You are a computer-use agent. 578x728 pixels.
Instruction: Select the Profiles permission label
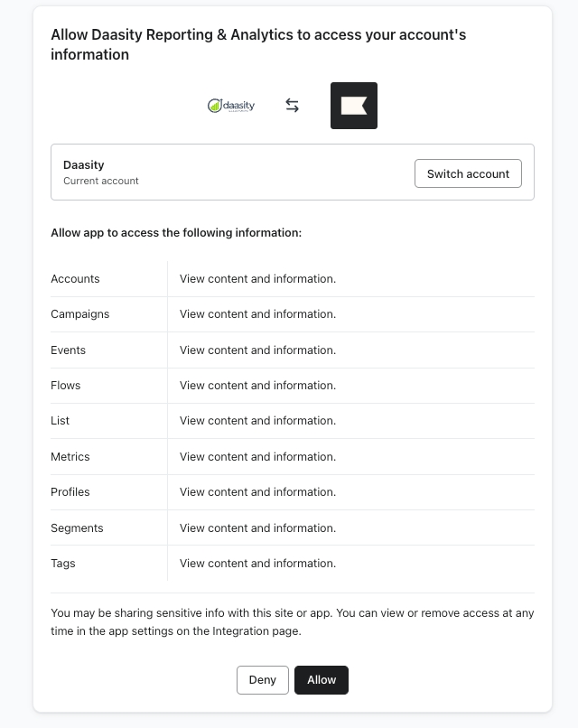70,492
